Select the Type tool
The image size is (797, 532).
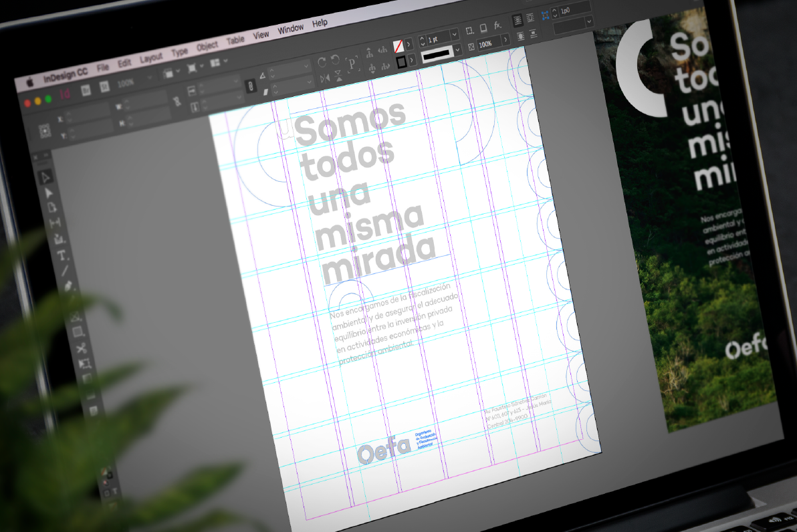(62, 255)
